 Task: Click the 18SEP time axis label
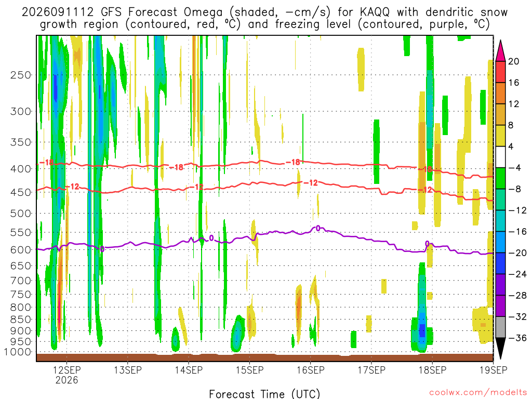point(433,370)
